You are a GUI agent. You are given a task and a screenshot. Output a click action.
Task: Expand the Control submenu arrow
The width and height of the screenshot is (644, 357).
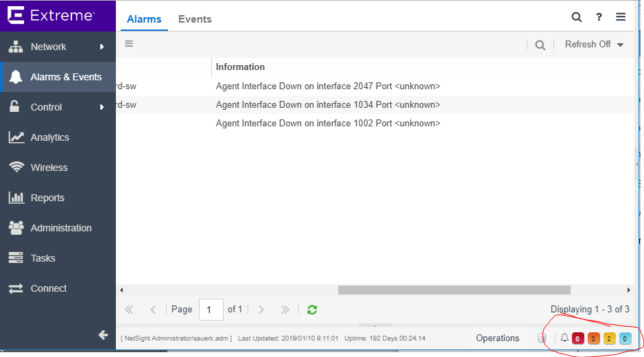point(102,107)
